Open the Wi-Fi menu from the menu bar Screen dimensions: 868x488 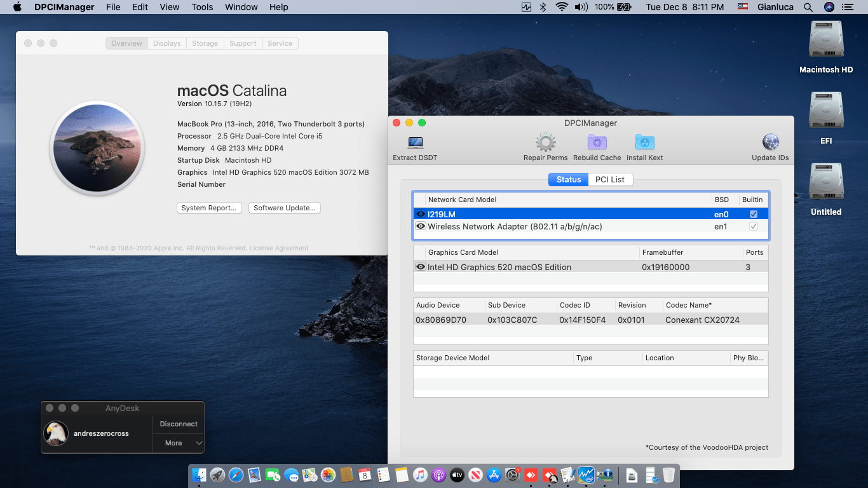point(563,7)
